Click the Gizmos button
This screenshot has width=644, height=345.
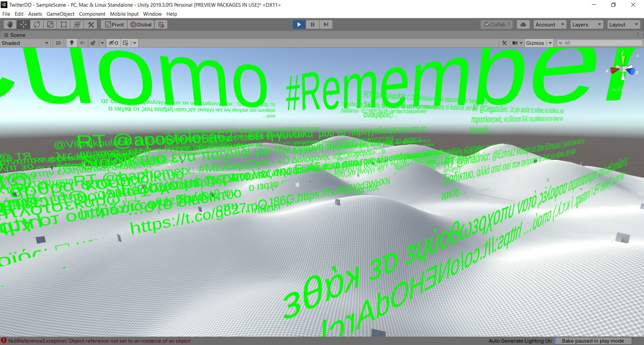tap(535, 43)
